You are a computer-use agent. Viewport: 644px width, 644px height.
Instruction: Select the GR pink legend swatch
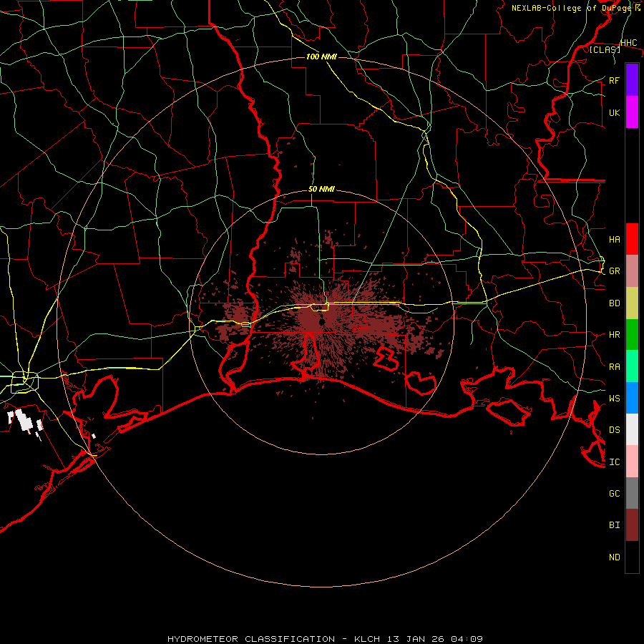(632, 271)
